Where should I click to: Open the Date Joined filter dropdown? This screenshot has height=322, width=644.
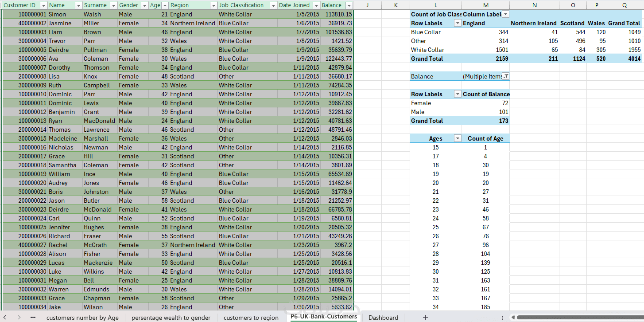(x=316, y=5)
